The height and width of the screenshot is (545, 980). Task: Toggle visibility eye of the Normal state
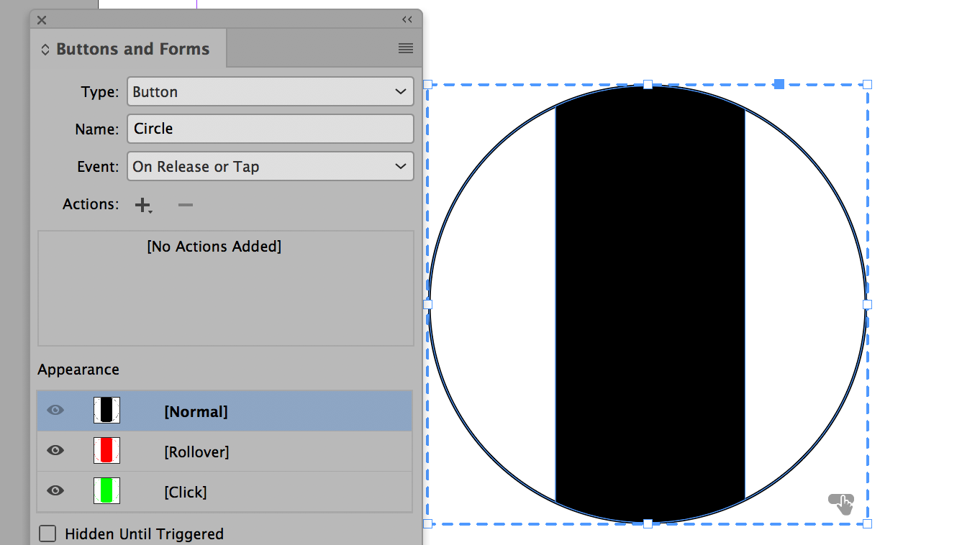(x=55, y=410)
